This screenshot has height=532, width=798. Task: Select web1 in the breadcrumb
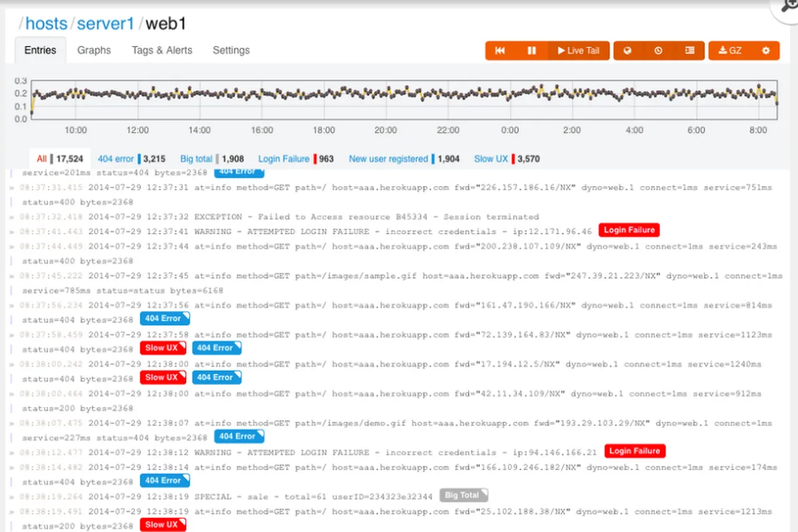[x=166, y=24]
